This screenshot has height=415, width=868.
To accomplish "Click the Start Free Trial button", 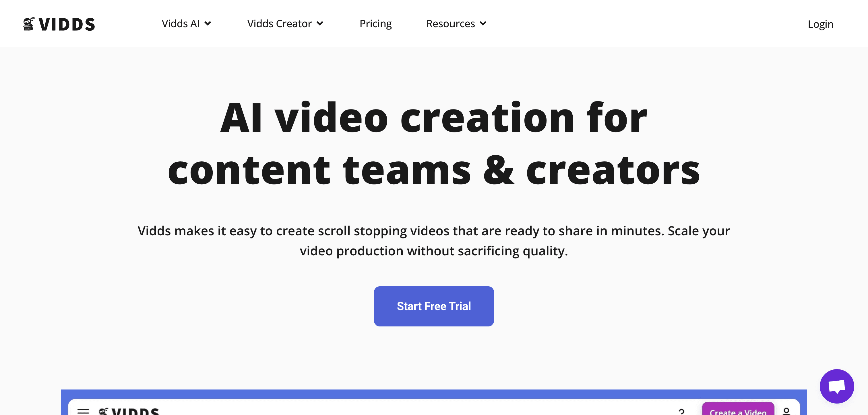I will pos(433,306).
